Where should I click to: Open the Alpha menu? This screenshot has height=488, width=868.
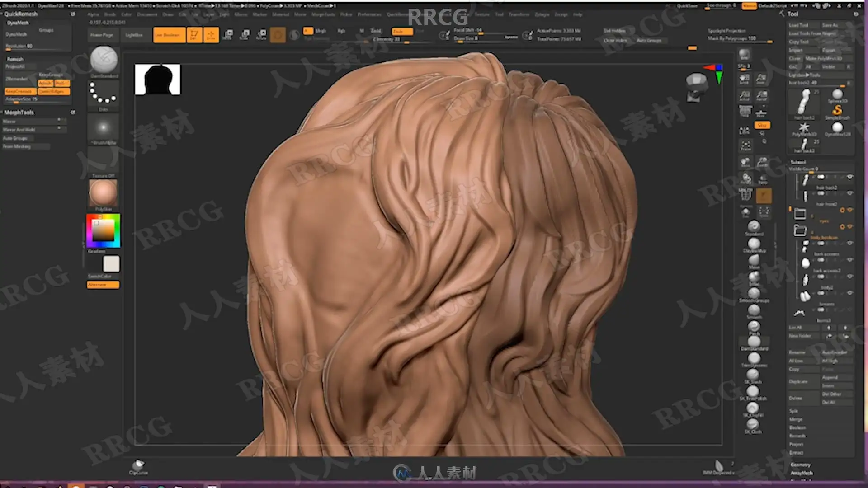point(93,14)
